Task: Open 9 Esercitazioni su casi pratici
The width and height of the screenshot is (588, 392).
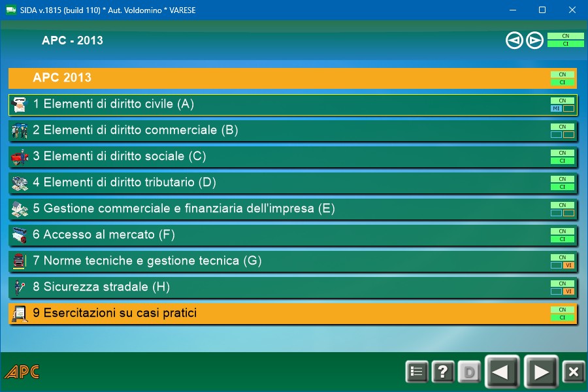Action: (x=115, y=313)
